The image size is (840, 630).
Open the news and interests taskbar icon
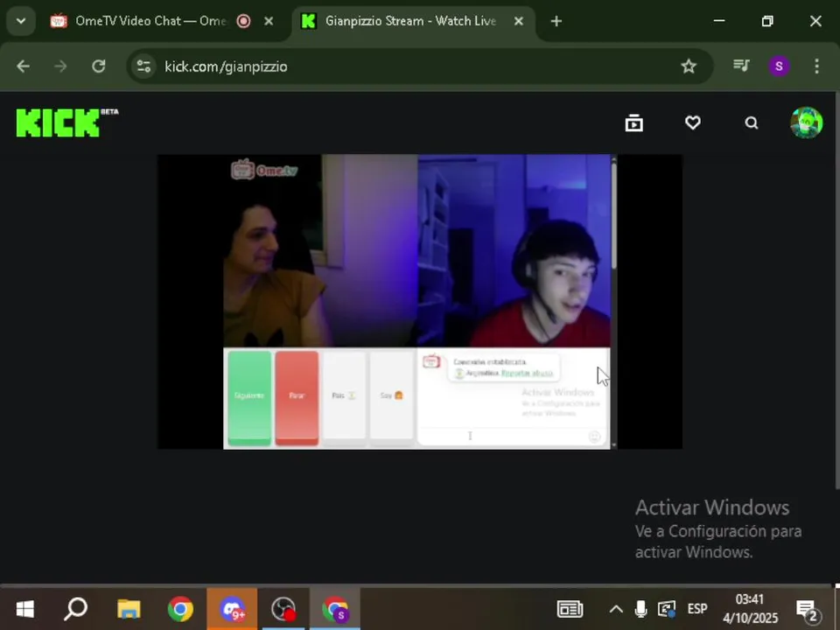click(x=570, y=609)
